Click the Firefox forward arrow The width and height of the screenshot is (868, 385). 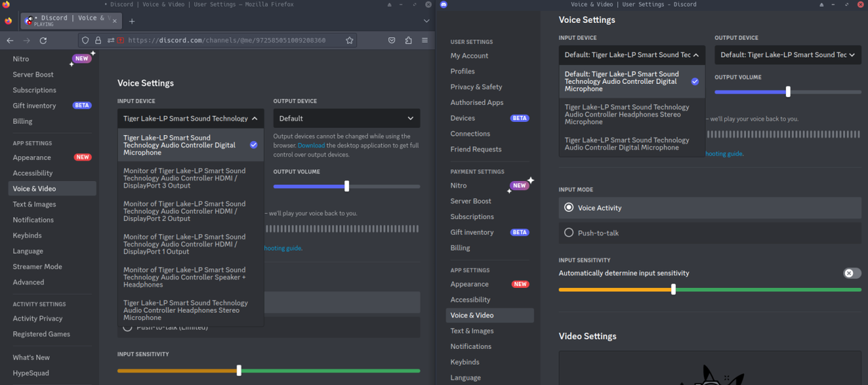(26, 41)
